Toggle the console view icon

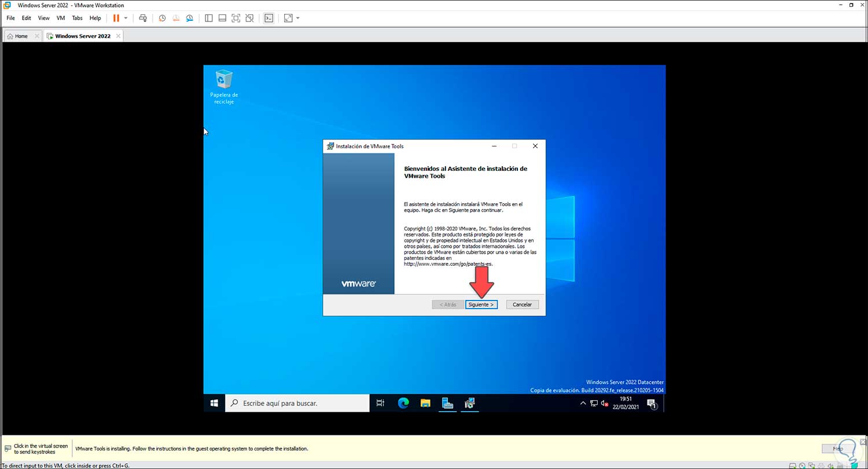click(x=269, y=18)
